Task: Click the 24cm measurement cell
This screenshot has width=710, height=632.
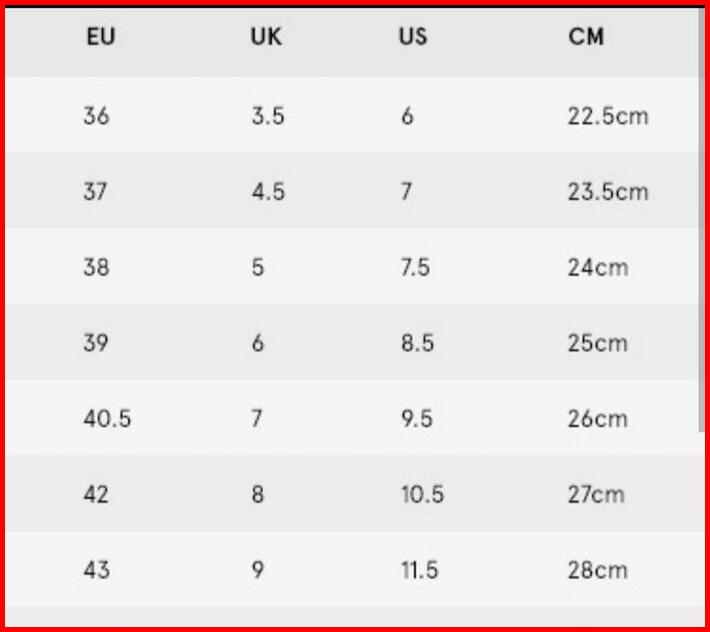Action: 598,267
